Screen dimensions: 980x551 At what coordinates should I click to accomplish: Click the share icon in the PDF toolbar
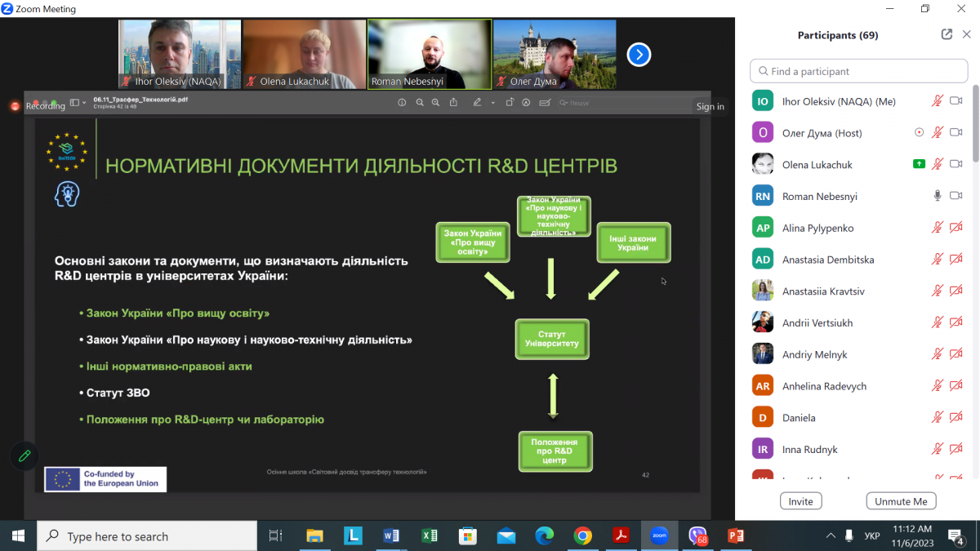click(x=453, y=103)
